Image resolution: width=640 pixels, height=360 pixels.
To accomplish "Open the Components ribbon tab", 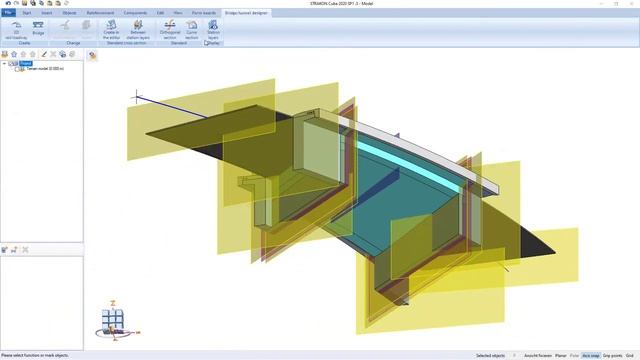I will click(135, 13).
